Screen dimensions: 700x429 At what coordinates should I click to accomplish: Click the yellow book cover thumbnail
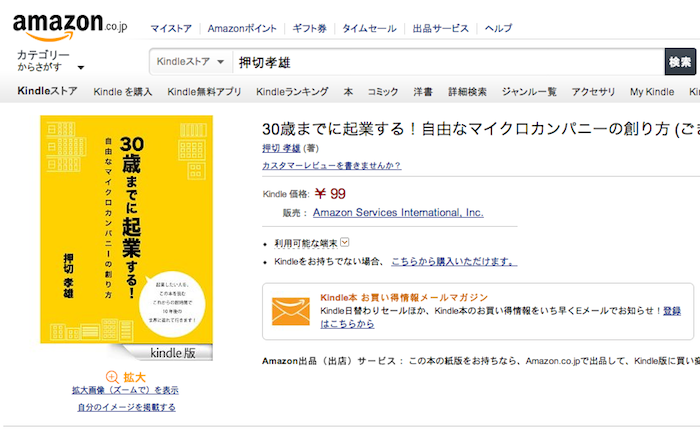tap(126, 229)
